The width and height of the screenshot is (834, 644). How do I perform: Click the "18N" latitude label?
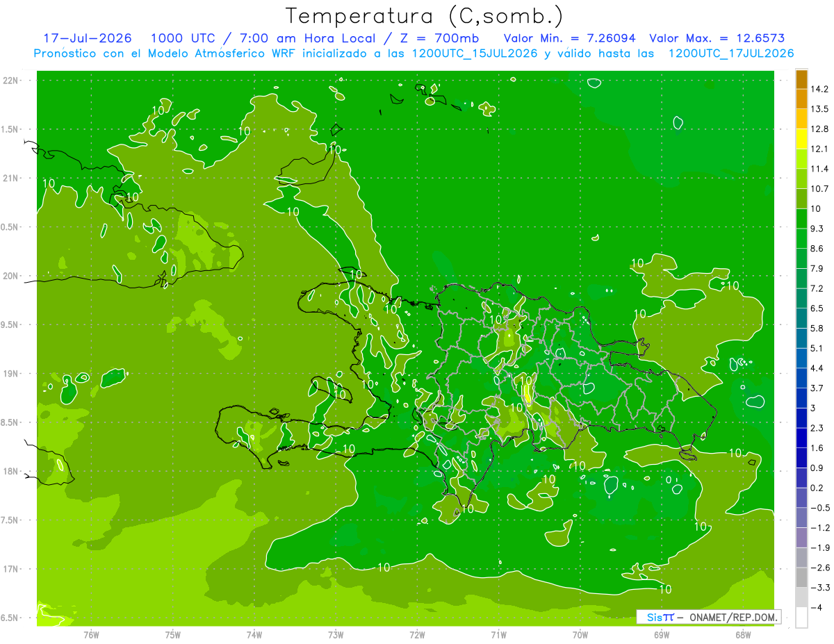coord(12,472)
